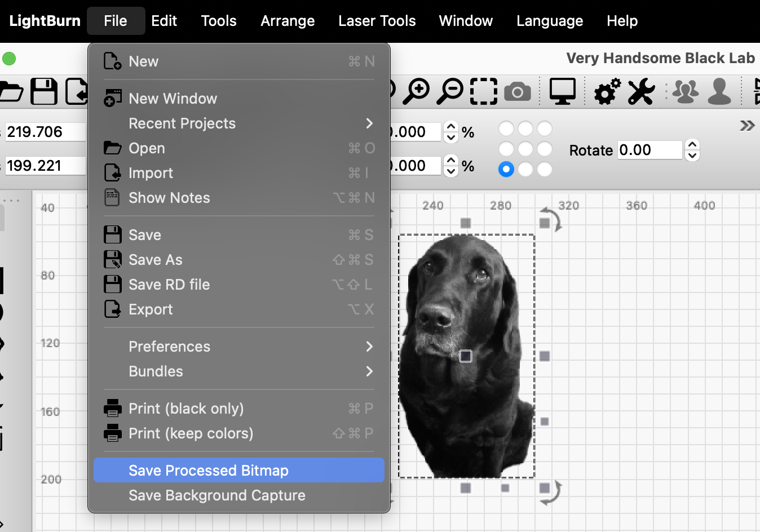
Task: Open Settings with the gears icon
Action: [x=607, y=91]
